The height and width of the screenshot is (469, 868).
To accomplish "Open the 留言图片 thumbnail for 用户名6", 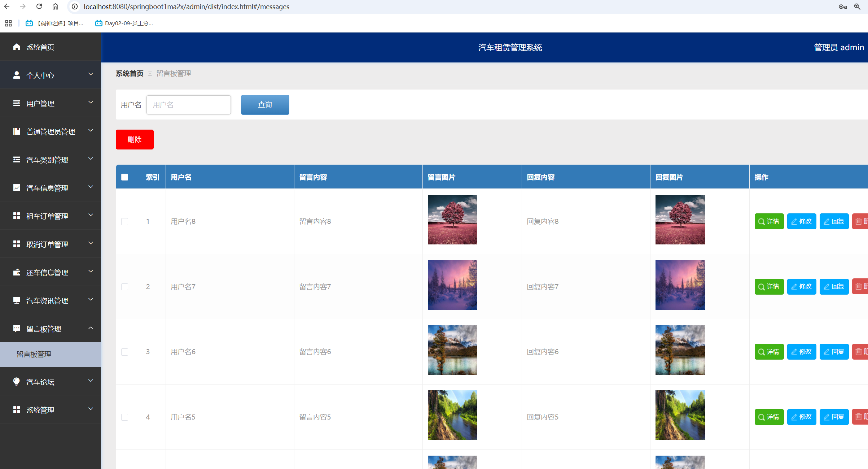I will tap(452, 350).
